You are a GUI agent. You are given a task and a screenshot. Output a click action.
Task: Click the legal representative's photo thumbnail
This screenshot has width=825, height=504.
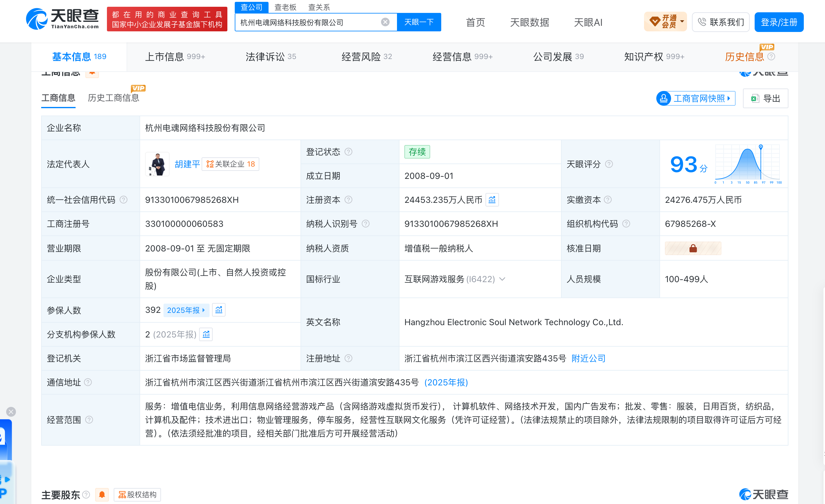coord(157,164)
